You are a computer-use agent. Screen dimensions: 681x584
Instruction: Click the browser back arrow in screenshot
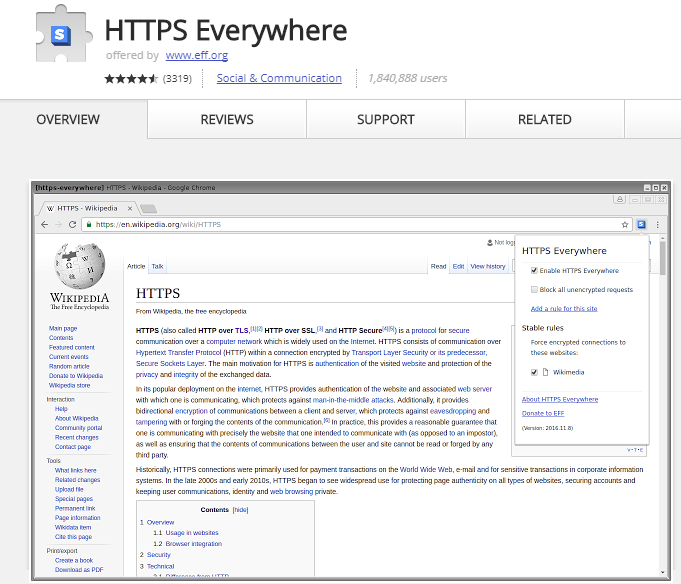[x=44, y=224]
